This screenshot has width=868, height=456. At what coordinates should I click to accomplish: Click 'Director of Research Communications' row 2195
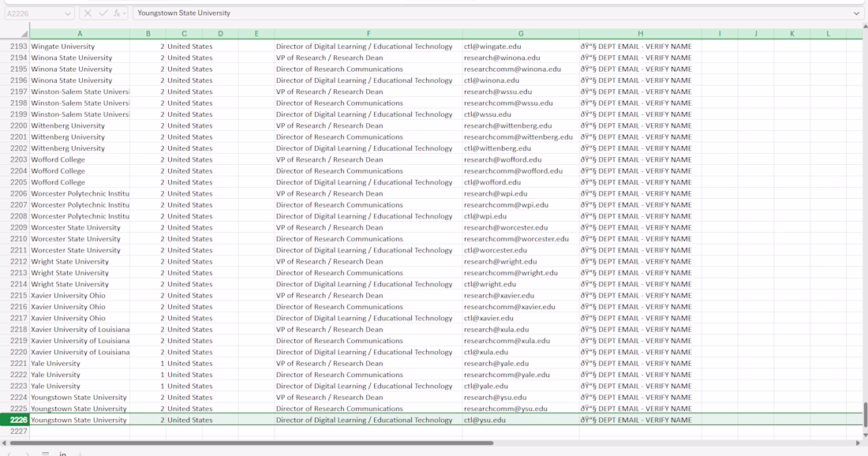(369, 69)
